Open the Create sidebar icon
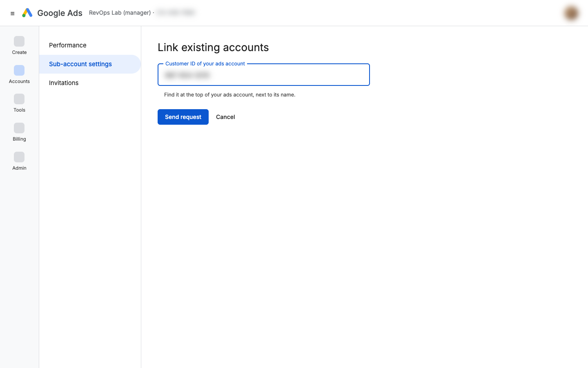The width and height of the screenshot is (588, 368). (x=19, y=41)
